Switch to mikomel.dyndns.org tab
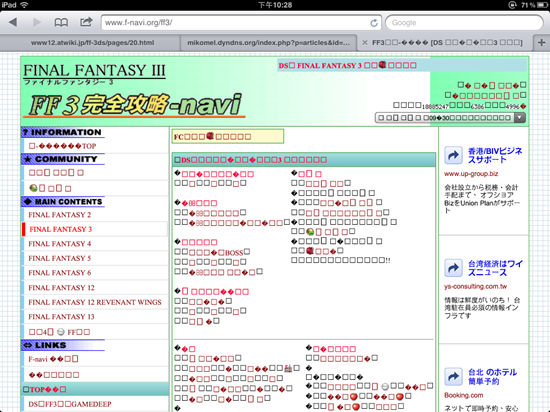The width and height of the screenshot is (550, 412). [269, 42]
